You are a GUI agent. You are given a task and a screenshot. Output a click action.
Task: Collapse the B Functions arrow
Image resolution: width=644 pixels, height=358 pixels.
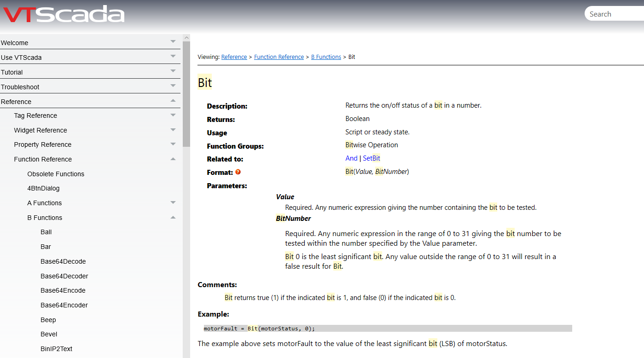coord(173,217)
